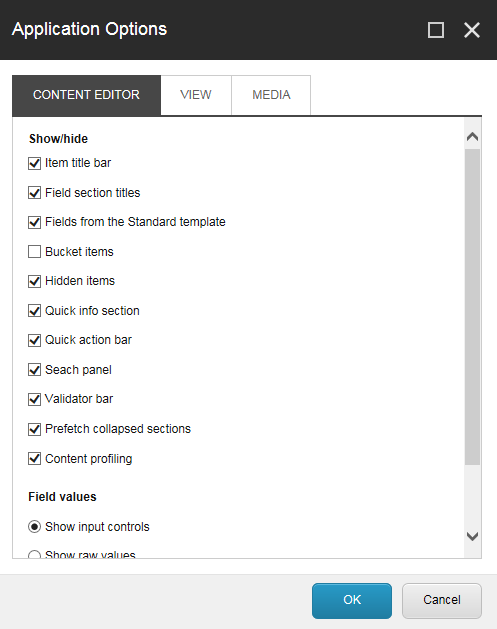497x629 pixels.
Task: Disable Quick action bar option
Action: point(34,340)
